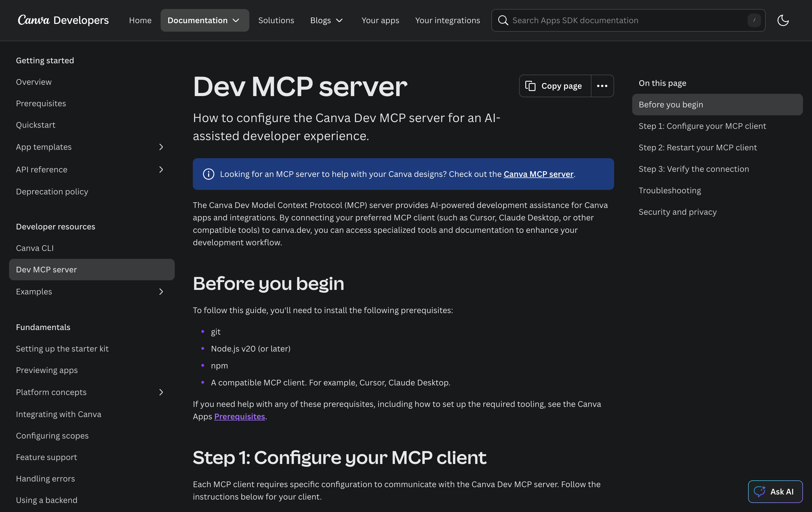This screenshot has height=512, width=812.
Task: Toggle dark mode moon icon
Action: click(x=783, y=20)
